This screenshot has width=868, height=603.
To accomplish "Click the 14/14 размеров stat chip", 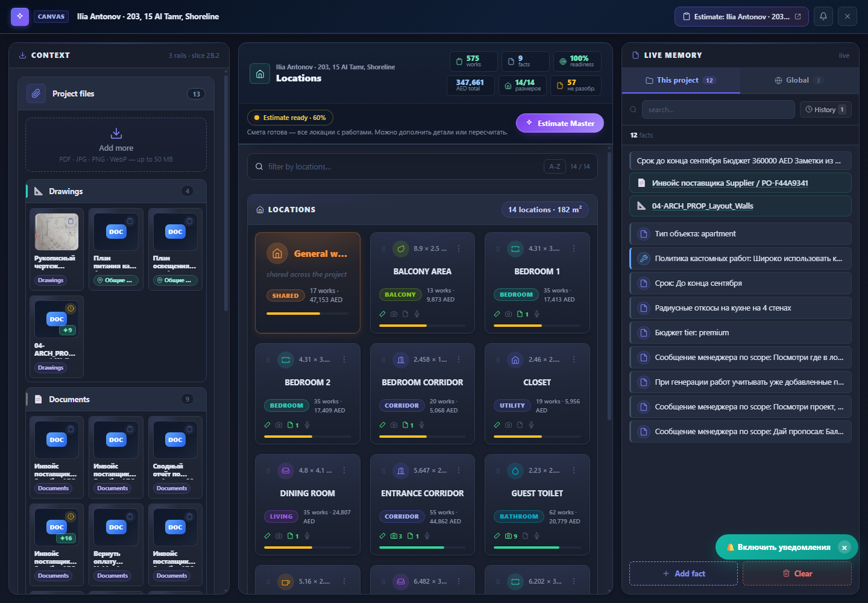I will [523, 85].
